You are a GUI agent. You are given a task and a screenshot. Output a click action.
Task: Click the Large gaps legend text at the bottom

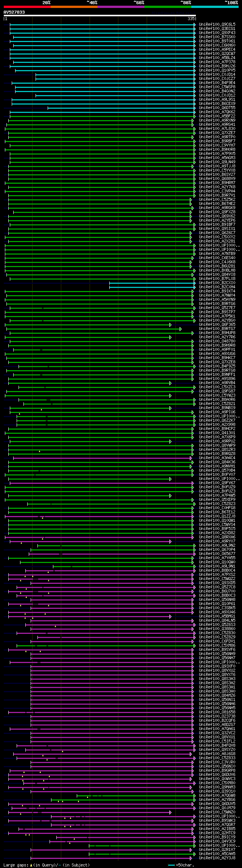pos(47,865)
